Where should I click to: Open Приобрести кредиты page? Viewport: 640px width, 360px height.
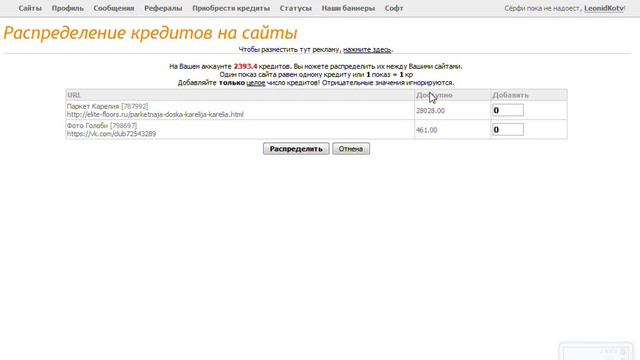pos(231,8)
